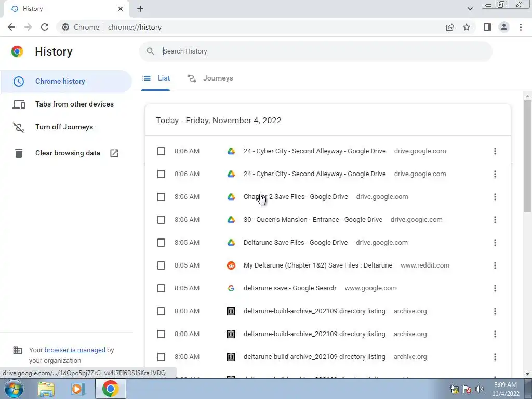Check the Deltarune Save Files entry box
Viewport: 532px width, 399px height.
coord(161,243)
